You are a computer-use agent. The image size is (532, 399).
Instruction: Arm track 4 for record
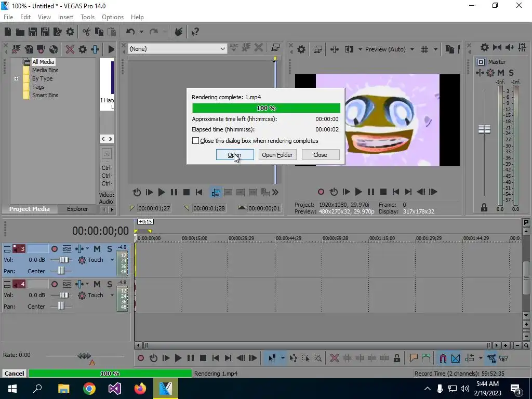point(54,284)
